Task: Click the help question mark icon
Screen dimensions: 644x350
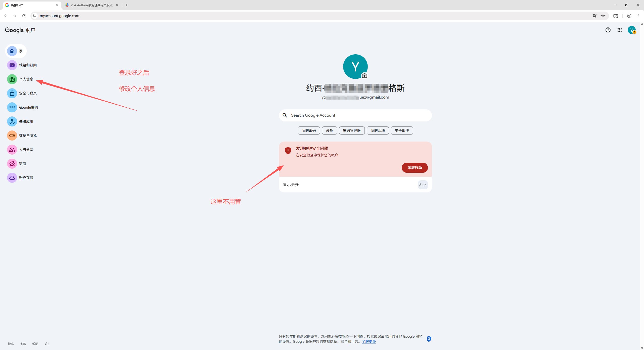Action: click(x=608, y=30)
